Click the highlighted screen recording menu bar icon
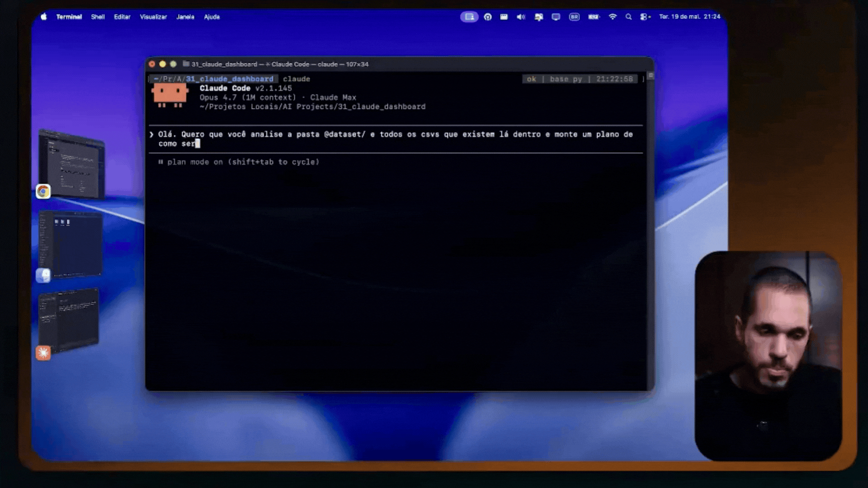The width and height of the screenshot is (868, 488). coord(469,17)
